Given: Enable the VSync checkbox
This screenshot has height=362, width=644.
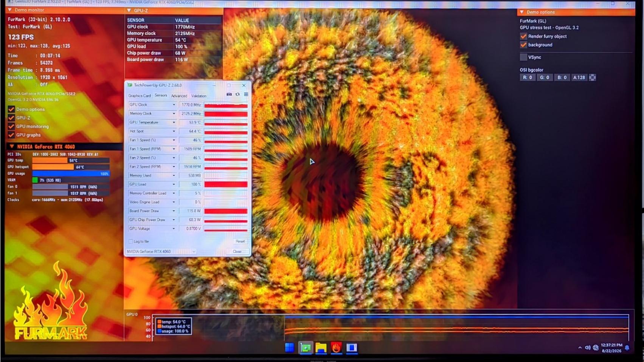Looking at the screenshot, I should [523, 57].
